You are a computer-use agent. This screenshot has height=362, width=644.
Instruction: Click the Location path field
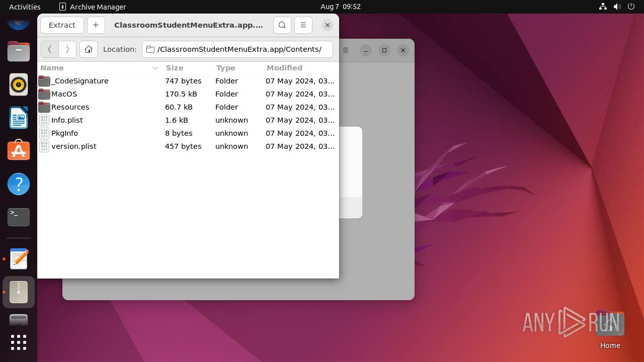click(237, 49)
